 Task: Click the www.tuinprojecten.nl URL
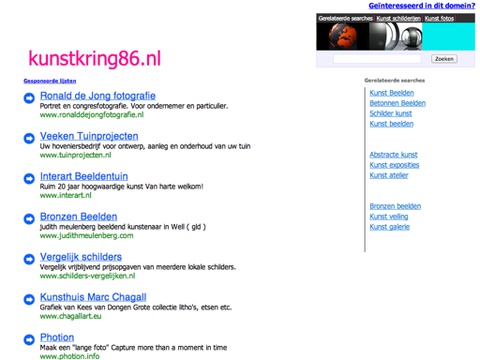(75, 155)
